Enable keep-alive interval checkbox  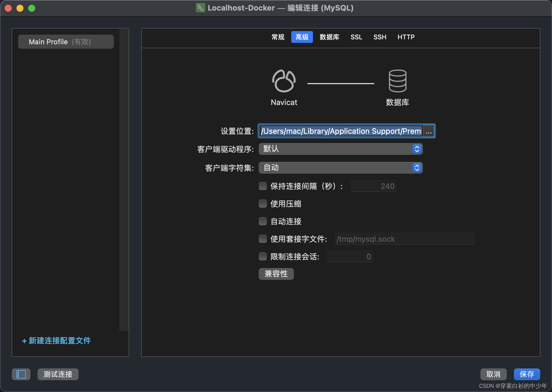point(263,186)
